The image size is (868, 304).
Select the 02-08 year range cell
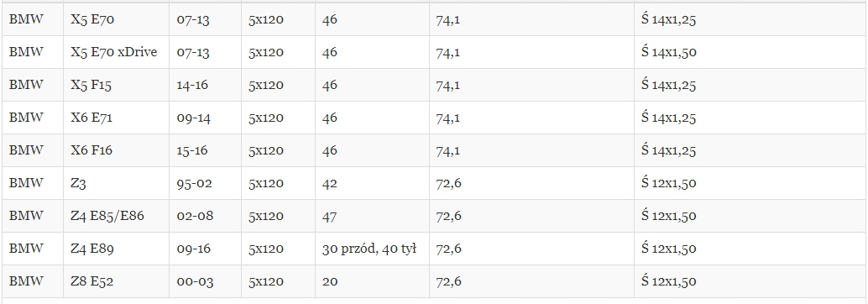tap(205, 215)
